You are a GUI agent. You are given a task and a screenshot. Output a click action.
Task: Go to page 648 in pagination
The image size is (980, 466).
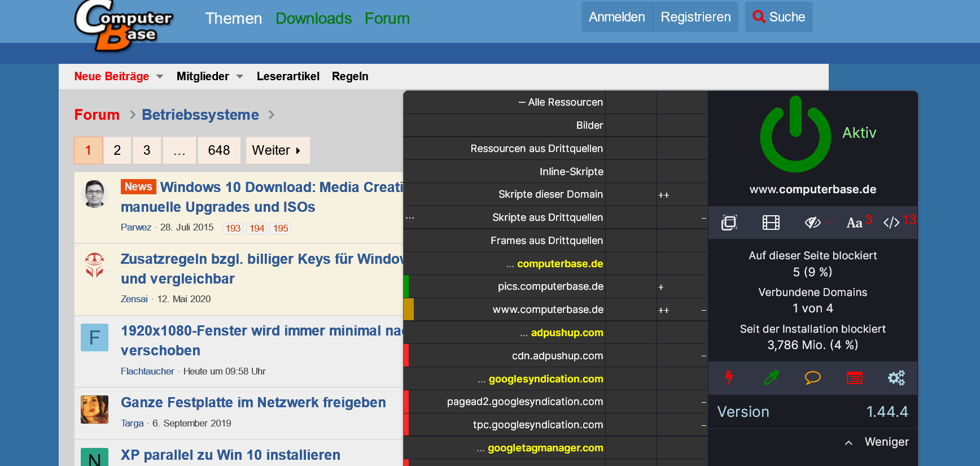[x=218, y=150]
